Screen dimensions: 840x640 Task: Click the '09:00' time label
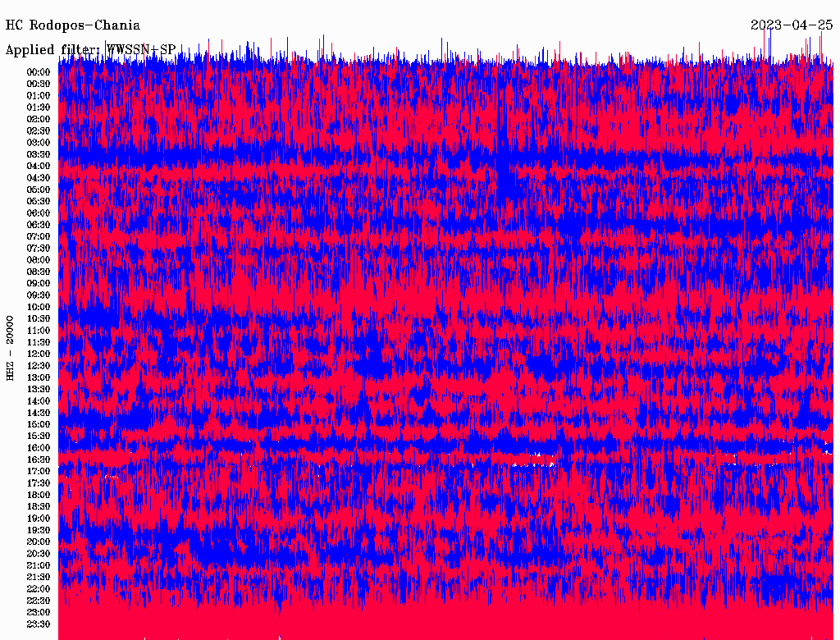tap(39, 284)
